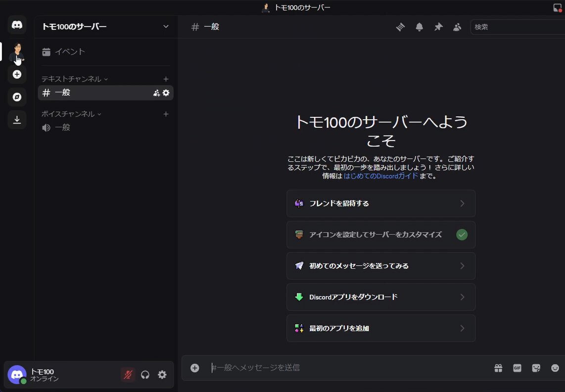Open the GIF picker in message bar
Screen dimensions: 565x392
tap(517, 368)
